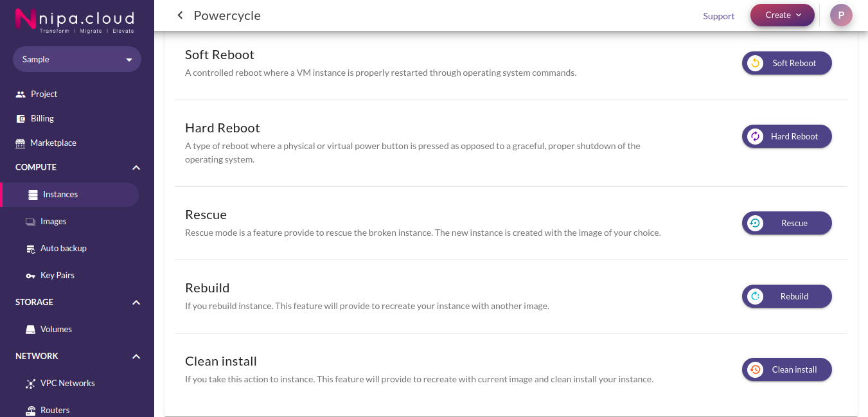Viewport: 868px width, 417px height.
Task: Click the Auto backup icon
Action: point(30,248)
